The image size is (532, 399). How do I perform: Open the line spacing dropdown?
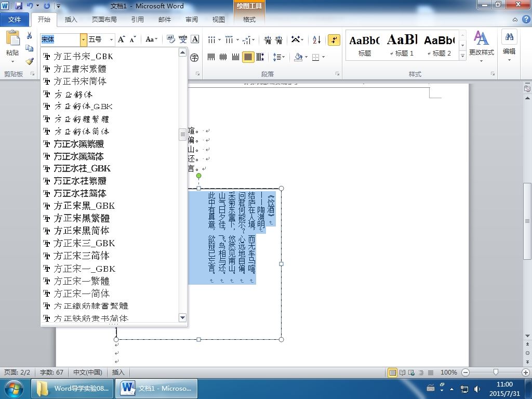tap(278, 57)
